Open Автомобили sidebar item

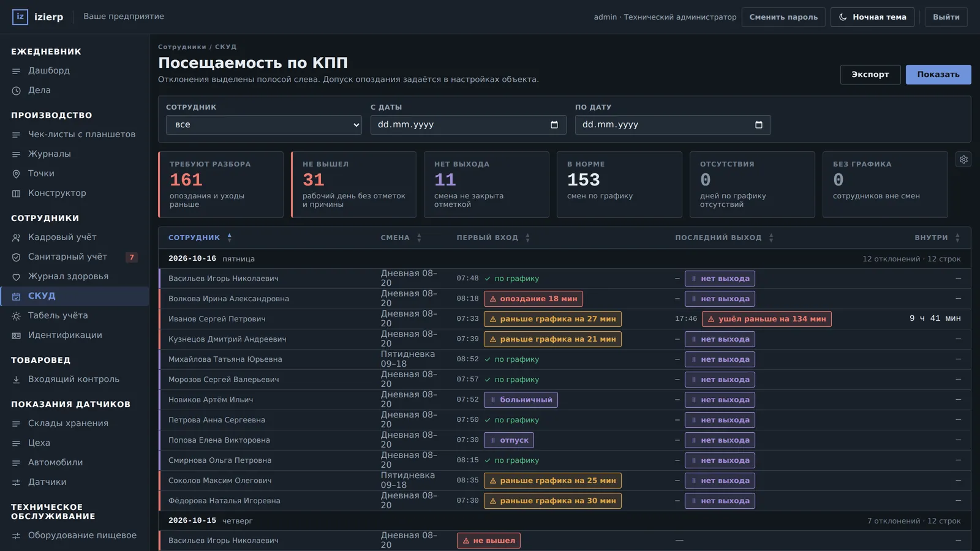point(74,463)
